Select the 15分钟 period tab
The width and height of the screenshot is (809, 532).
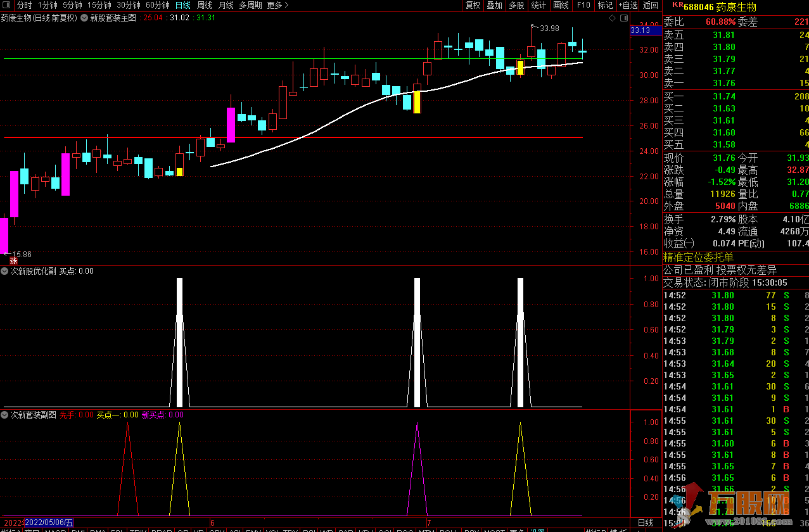[x=99, y=5]
